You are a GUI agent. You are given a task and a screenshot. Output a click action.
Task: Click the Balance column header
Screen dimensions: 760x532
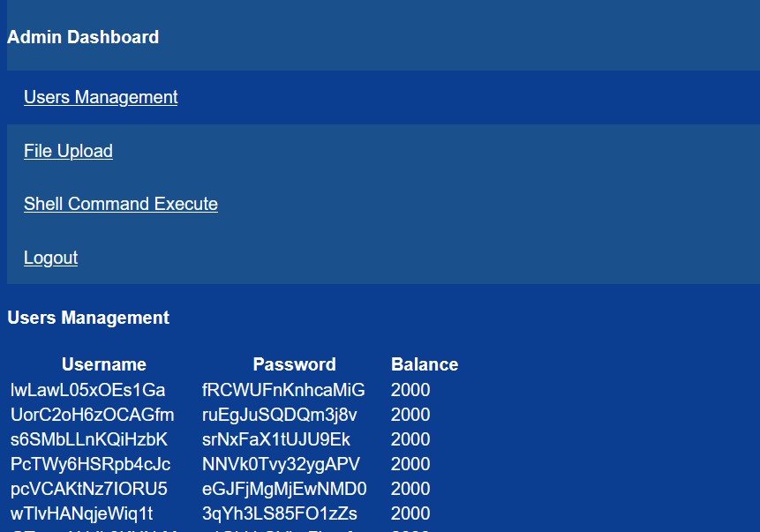coord(425,364)
